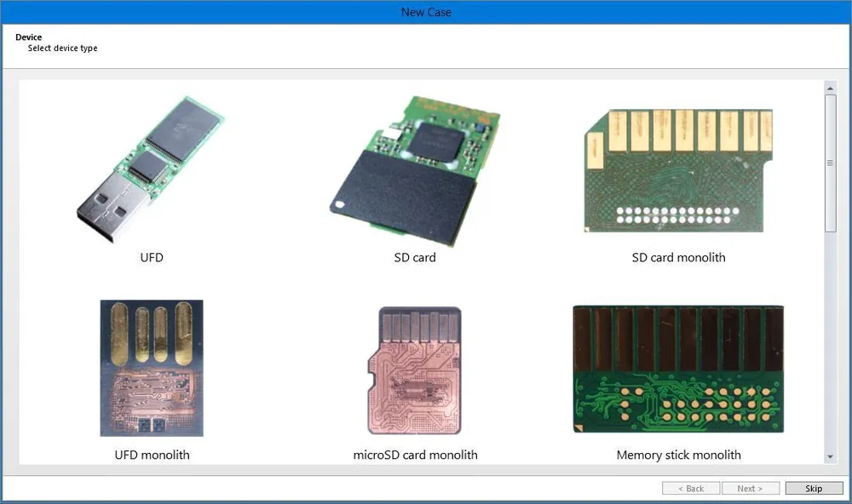Click the 'UFD' label text
This screenshot has height=504, width=852.
[152, 257]
